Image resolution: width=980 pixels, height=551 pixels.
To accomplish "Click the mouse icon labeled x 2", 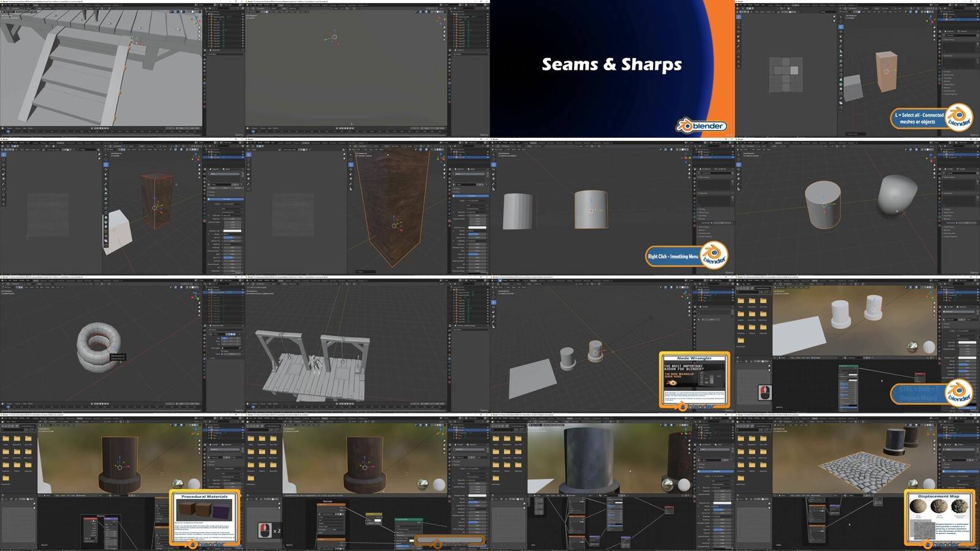I will click(264, 530).
